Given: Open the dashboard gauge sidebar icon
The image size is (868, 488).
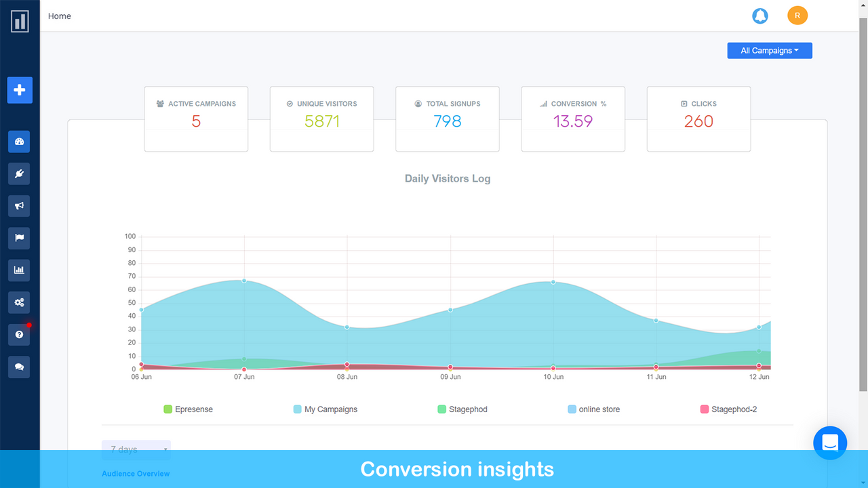Looking at the screenshot, I should tap(19, 142).
